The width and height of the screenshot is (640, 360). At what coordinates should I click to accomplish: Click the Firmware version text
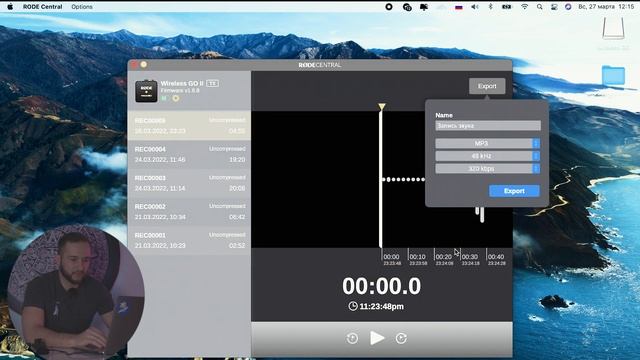pos(180,90)
